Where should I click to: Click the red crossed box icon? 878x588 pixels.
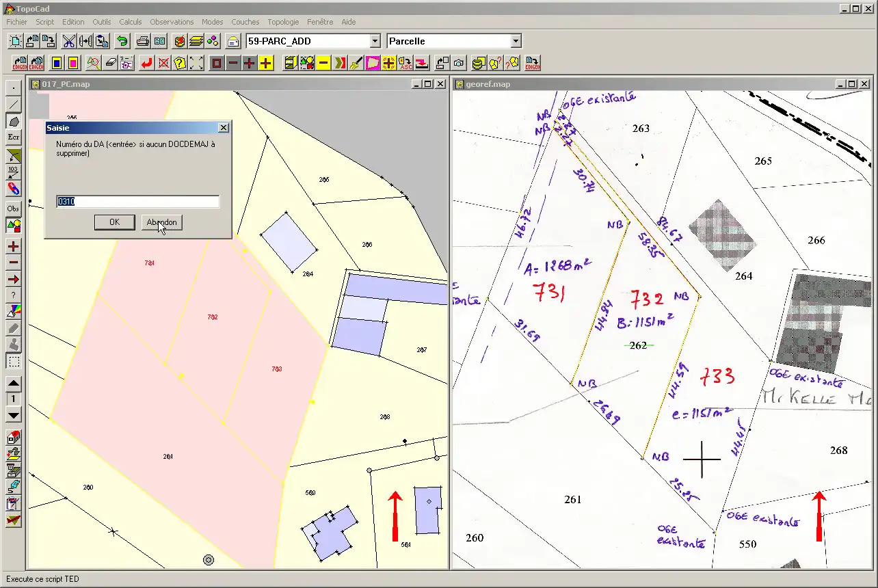point(163,63)
